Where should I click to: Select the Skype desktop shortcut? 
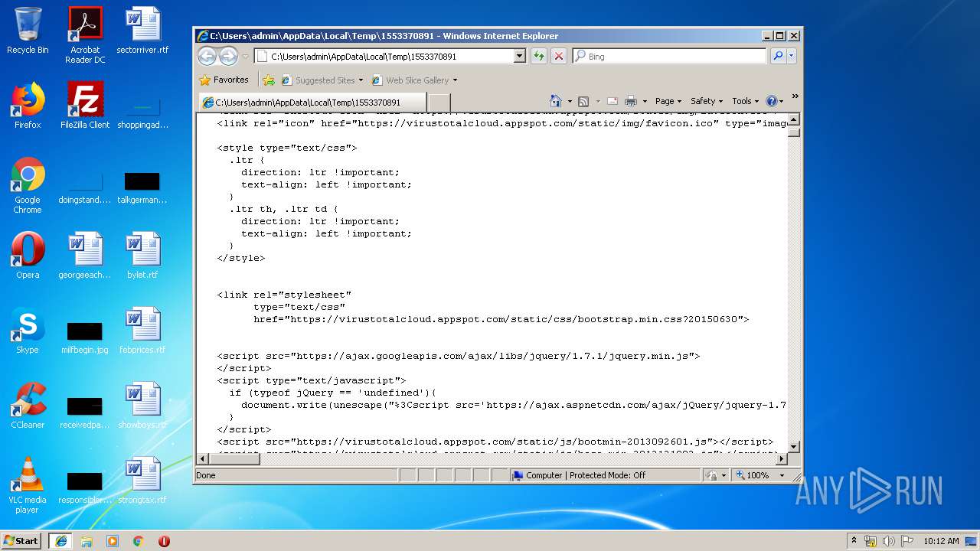[x=28, y=331]
